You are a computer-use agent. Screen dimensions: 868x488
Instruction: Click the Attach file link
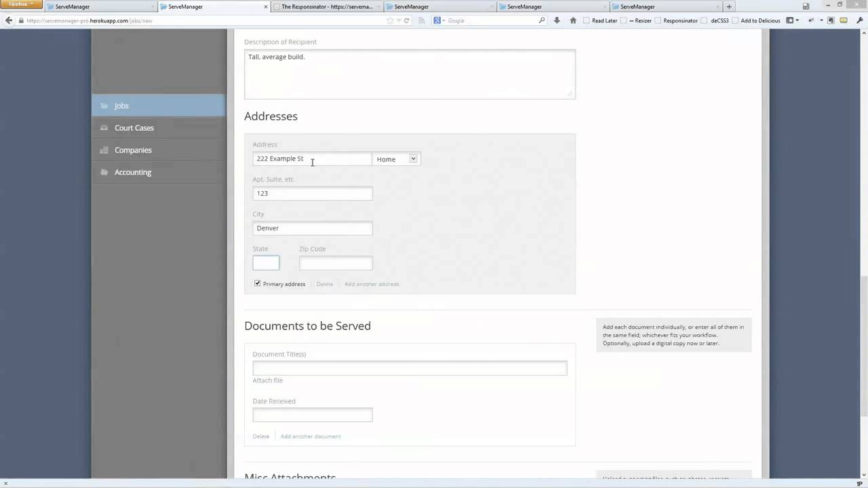tap(268, 380)
